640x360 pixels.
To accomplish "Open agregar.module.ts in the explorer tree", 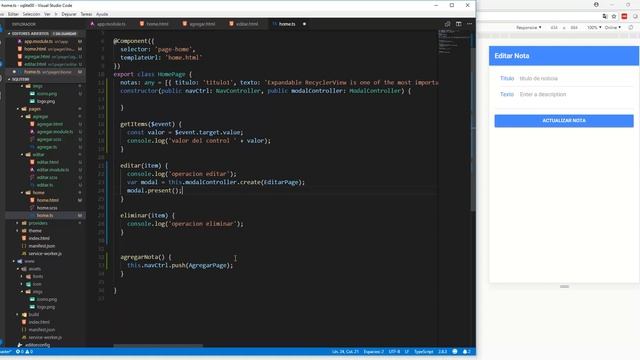I will 55,132.
